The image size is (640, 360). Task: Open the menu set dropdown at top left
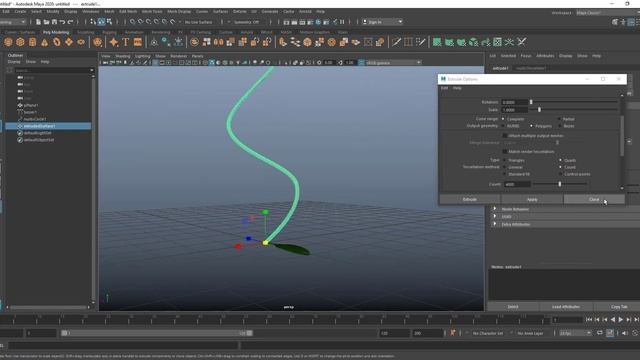click(x=13, y=22)
